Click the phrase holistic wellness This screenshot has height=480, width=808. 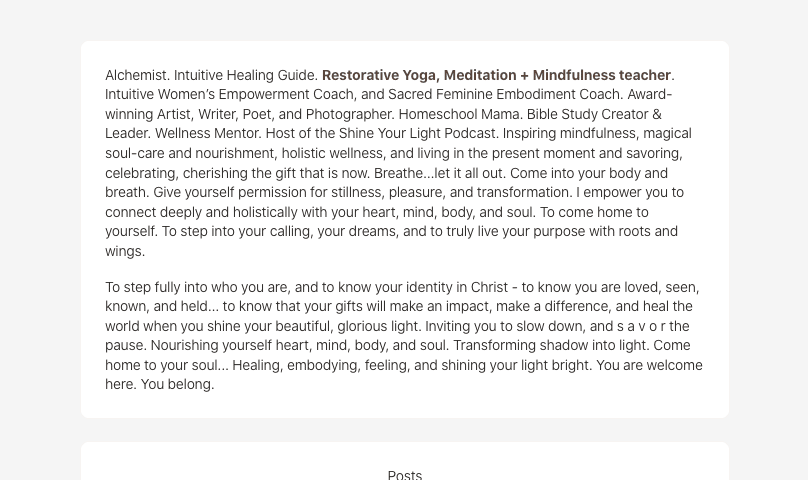pos(332,154)
